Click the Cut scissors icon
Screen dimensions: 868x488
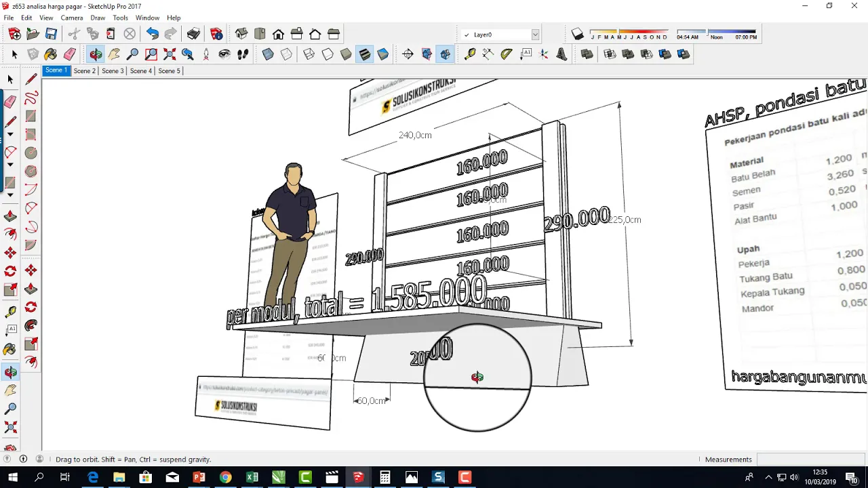point(74,34)
